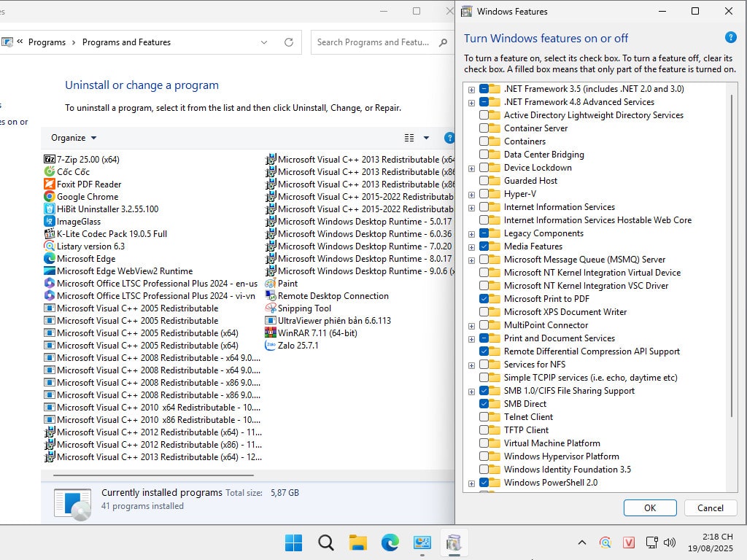Open the Windows Start menu
This screenshot has width=747, height=560.
[293, 542]
